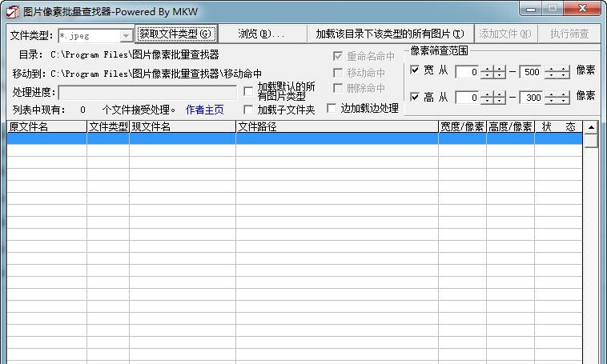The image size is (607, 364).
Task: Toggle the 移动命中 checkbox
Action: [x=338, y=73]
